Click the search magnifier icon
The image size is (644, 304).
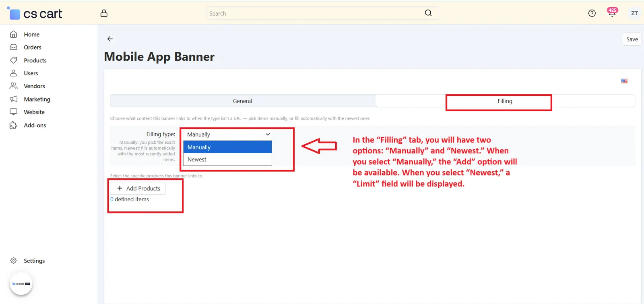[428, 13]
